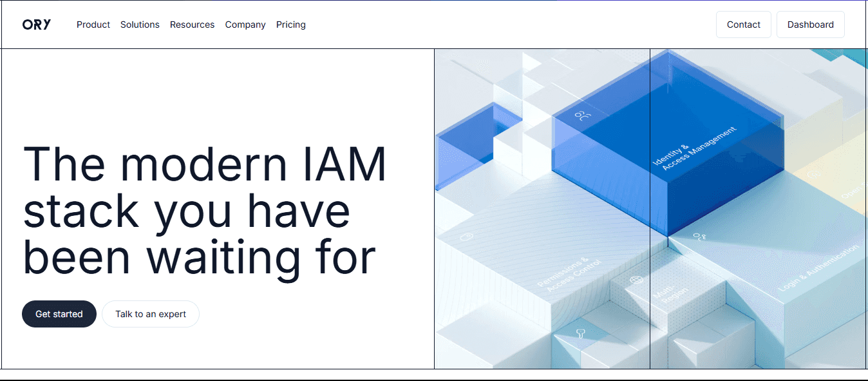Select the Login & Authentication block text
Viewport: 868px width, 381px height.
(x=818, y=268)
